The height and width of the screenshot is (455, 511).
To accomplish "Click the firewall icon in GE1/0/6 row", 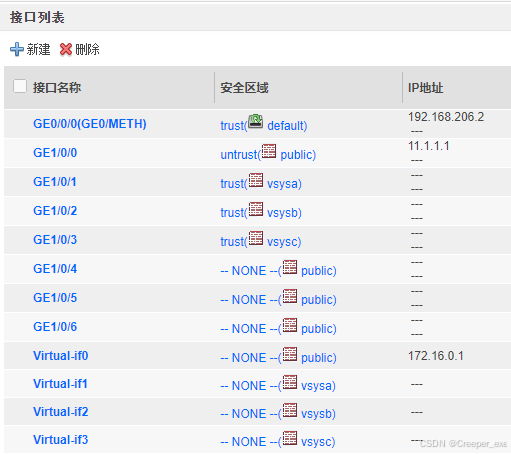I will pyautogui.click(x=290, y=325).
